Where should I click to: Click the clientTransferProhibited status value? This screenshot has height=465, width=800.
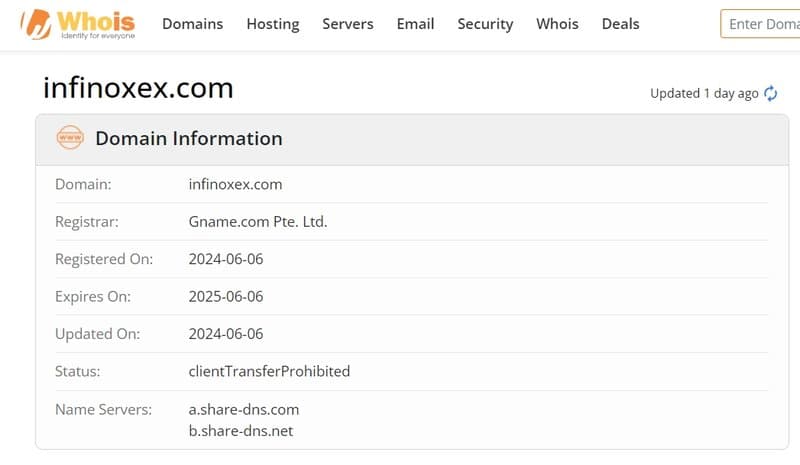pos(269,371)
